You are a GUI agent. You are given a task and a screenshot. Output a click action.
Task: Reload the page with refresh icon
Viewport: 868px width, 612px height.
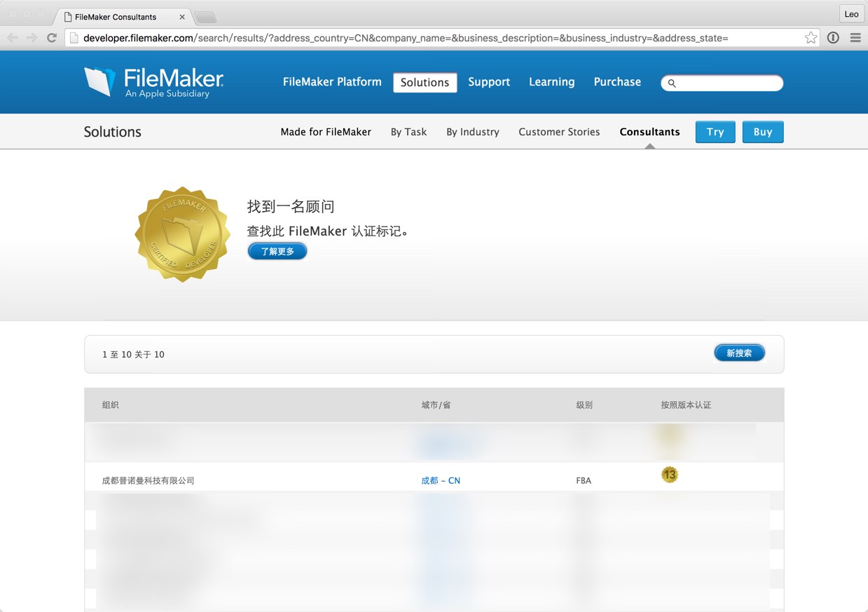pos(52,38)
